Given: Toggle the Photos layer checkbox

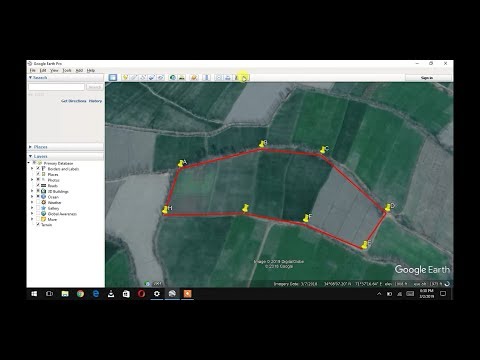Looking at the screenshot, I should [x=38, y=180].
